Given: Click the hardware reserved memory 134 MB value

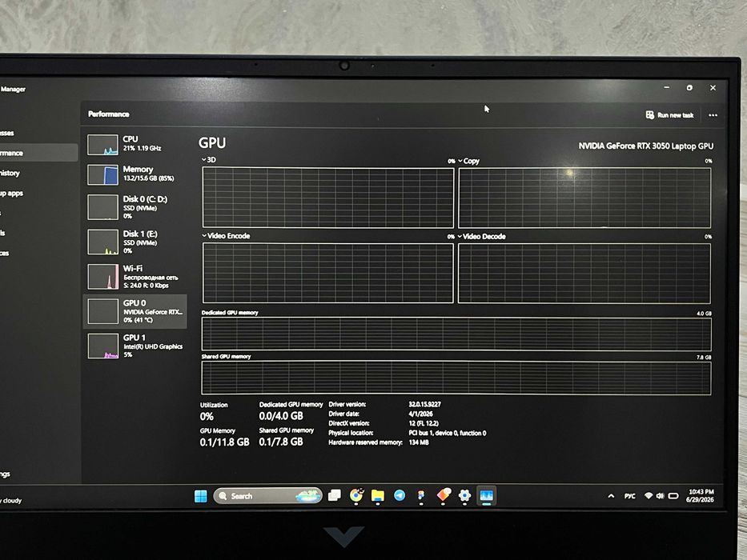Looking at the screenshot, I should 419,442.
